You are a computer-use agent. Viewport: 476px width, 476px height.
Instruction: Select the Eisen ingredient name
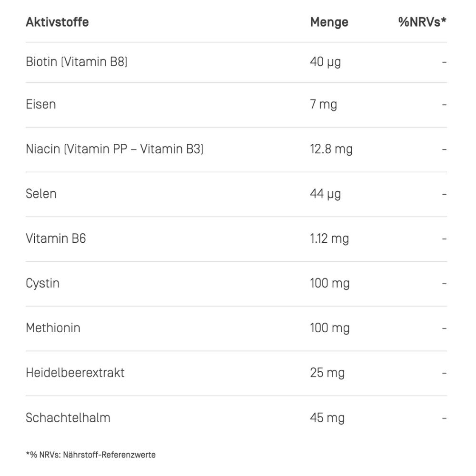(x=41, y=104)
